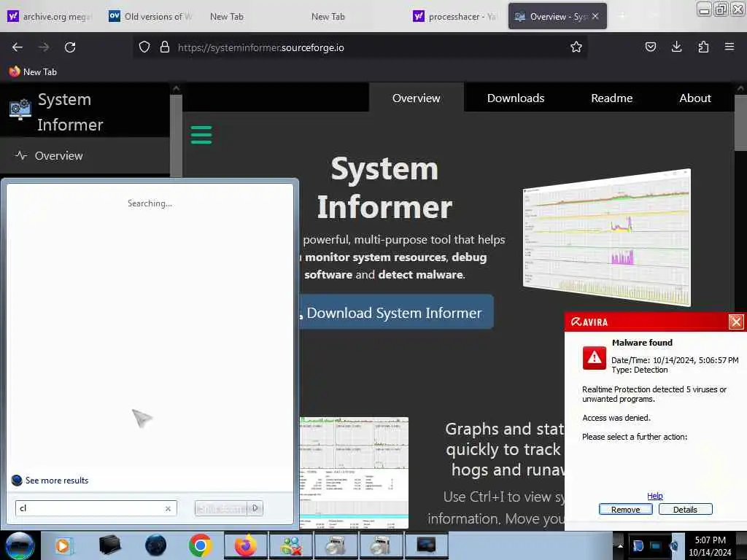Launch media player from the taskbar
This screenshot has height=560, width=747.
click(x=63, y=545)
